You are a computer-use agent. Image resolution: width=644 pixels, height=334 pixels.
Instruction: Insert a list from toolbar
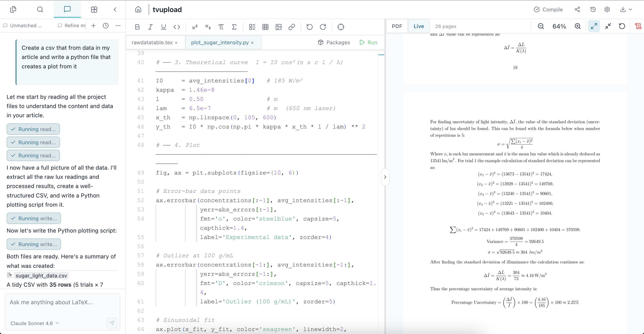tap(252, 27)
